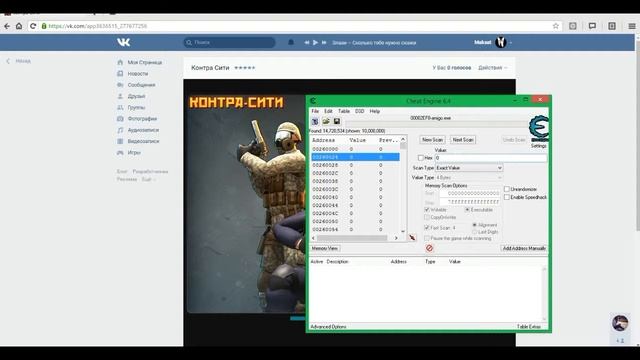Viewport: 640px width, 360px height.
Task: Toggle the CopyOnWrite checkbox
Action: (427, 218)
